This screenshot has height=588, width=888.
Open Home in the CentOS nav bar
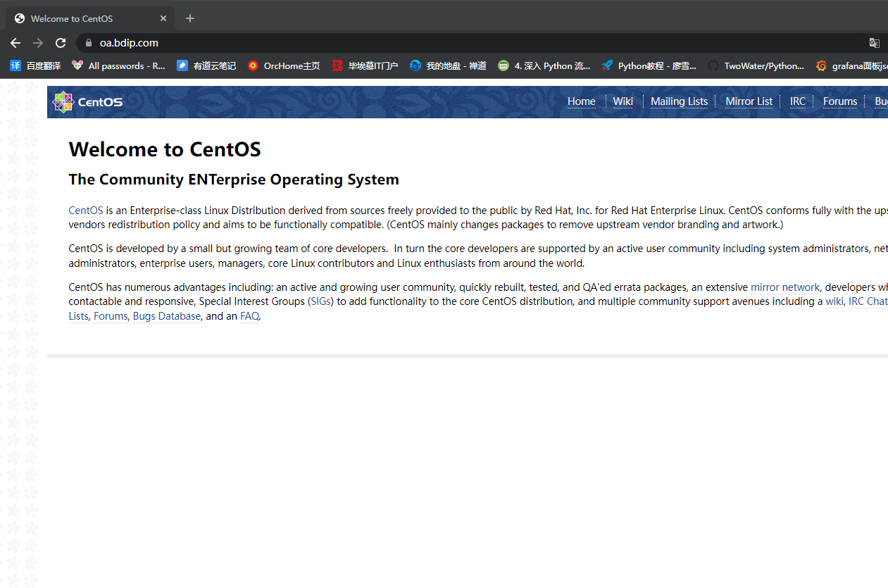582,101
